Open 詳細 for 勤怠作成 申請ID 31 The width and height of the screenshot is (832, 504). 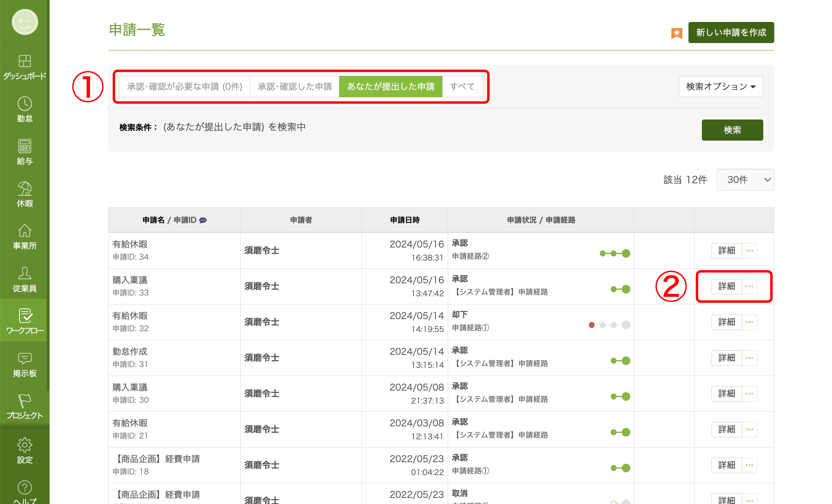pos(727,358)
